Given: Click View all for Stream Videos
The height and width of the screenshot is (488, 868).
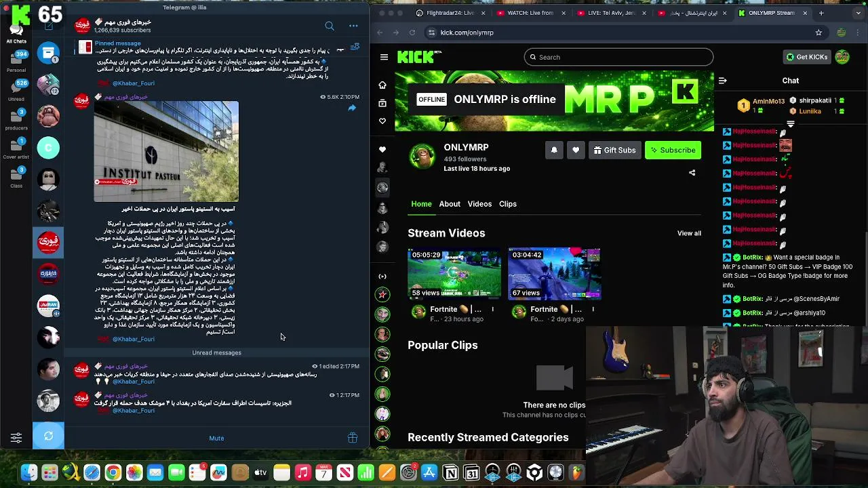Looking at the screenshot, I should point(689,233).
